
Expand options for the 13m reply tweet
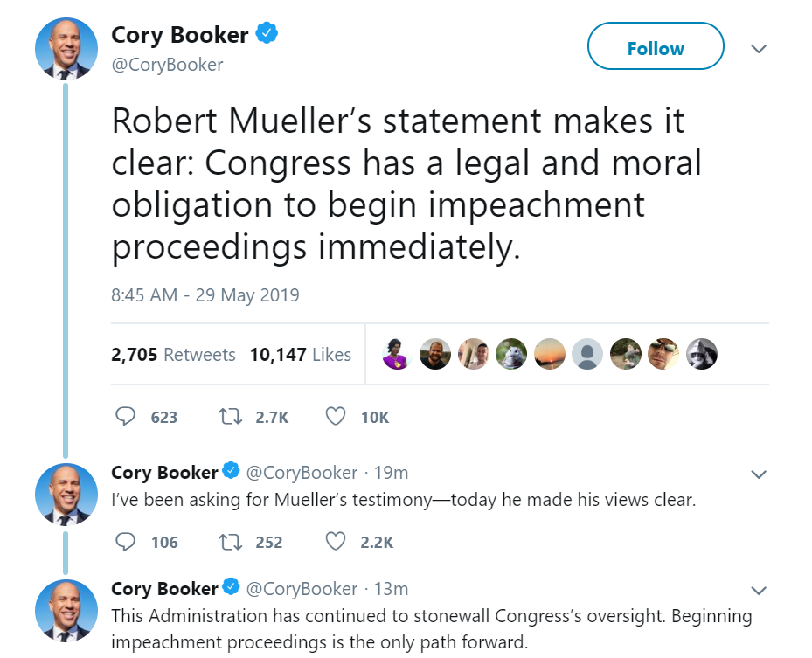click(x=759, y=589)
